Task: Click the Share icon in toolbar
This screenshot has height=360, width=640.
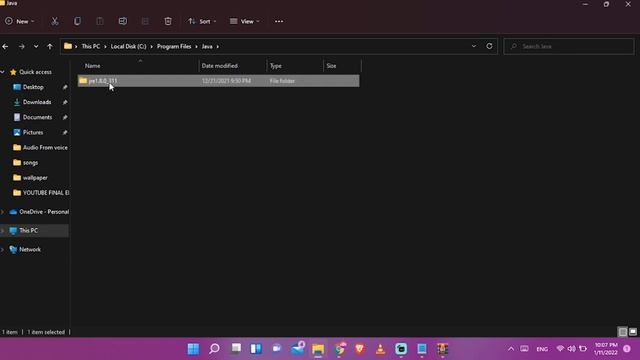Action: click(x=145, y=21)
